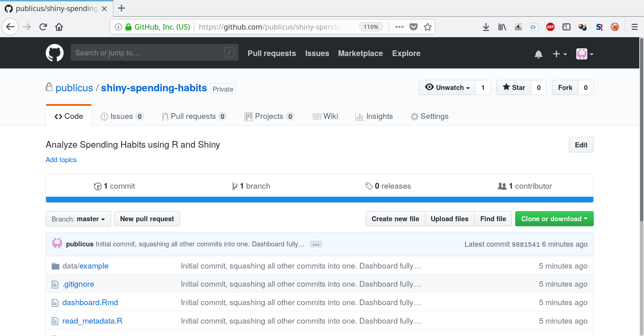644x336 pixels.
Task: Switch to the repository Pull requests tab
Action: [x=194, y=116]
